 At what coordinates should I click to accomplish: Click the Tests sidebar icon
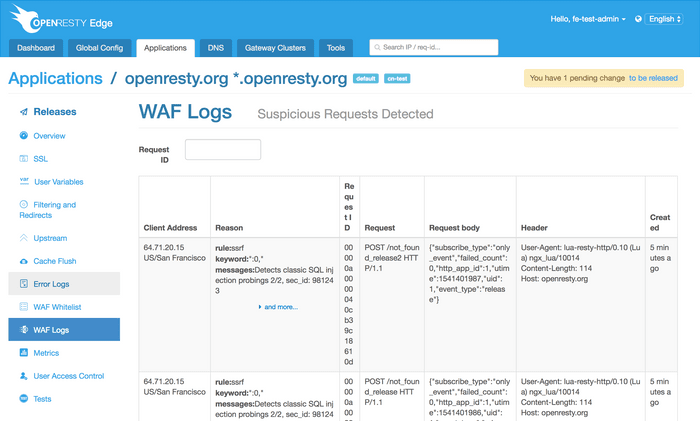[x=24, y=398]
